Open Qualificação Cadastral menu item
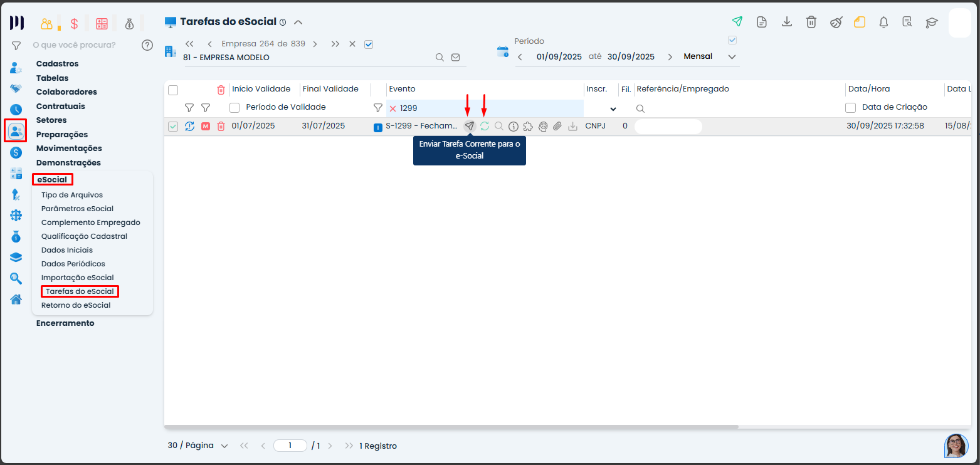This screenshot has width=980, height=465. tap(85, 236)
